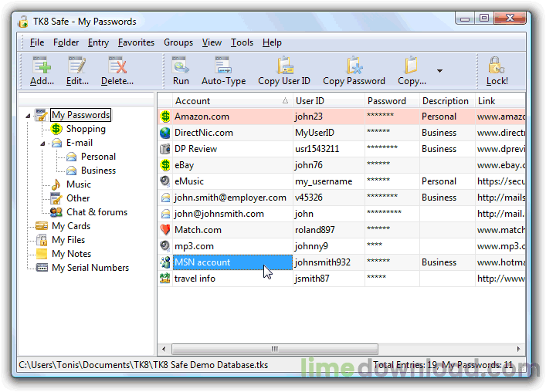Select the My Notes folder
546x392 pixels.
71,254
